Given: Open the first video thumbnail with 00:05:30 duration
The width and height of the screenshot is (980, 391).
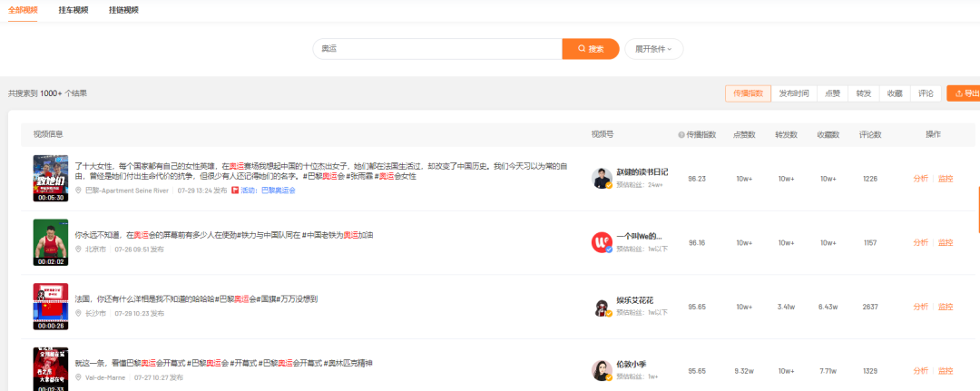Looking at the screenshot, I should pyautogui.click(x=50, y=178).
